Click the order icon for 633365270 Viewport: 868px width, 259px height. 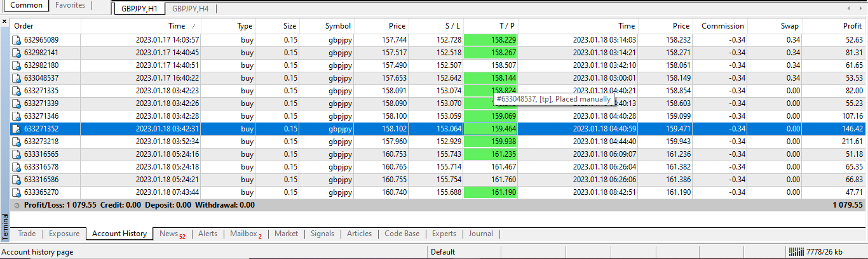click(17, 192)
